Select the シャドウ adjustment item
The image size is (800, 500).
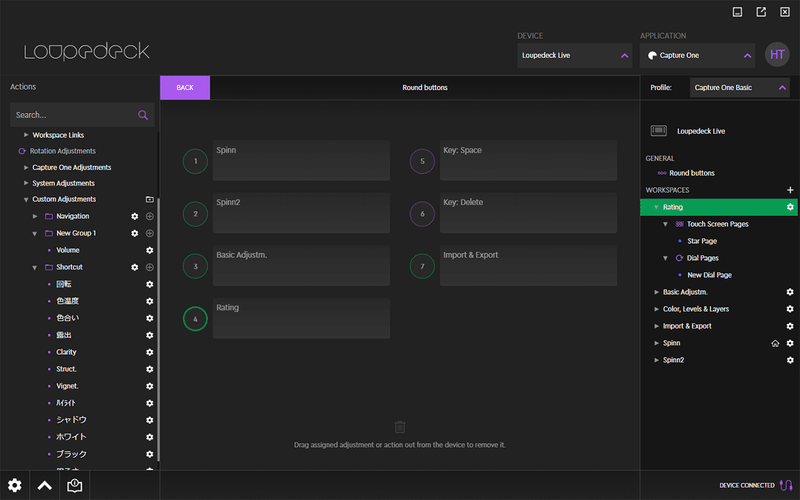(71, 420)
